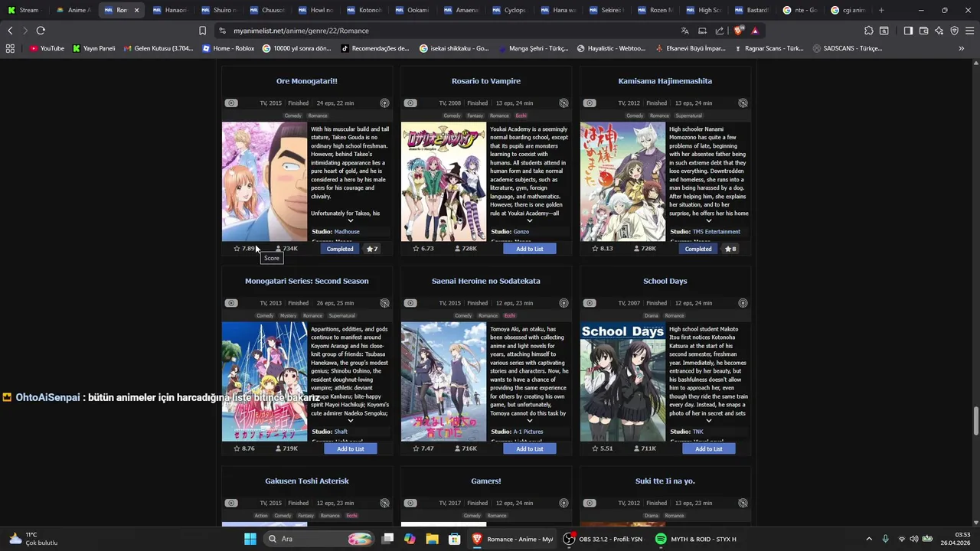Open the Gakusen Toshi Asterisk title link

point(307,481)
